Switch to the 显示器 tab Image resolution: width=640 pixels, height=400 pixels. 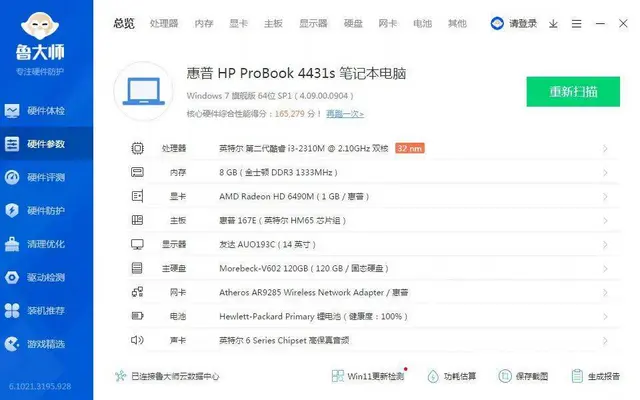coord(313,24)
